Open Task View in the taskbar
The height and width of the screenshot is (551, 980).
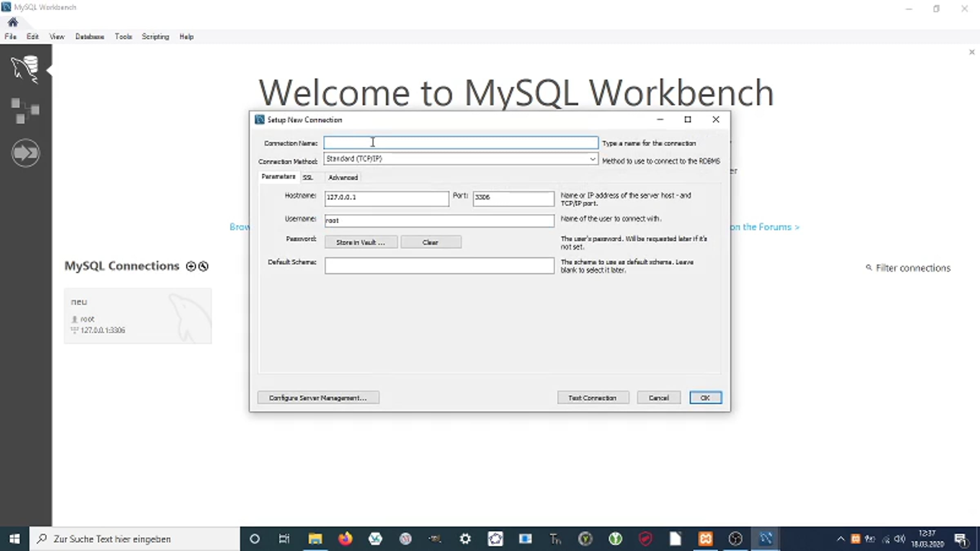284,539
